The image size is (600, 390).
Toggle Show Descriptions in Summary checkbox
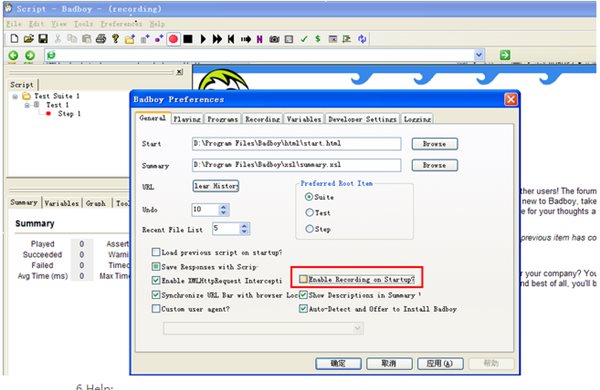(303, 295)
